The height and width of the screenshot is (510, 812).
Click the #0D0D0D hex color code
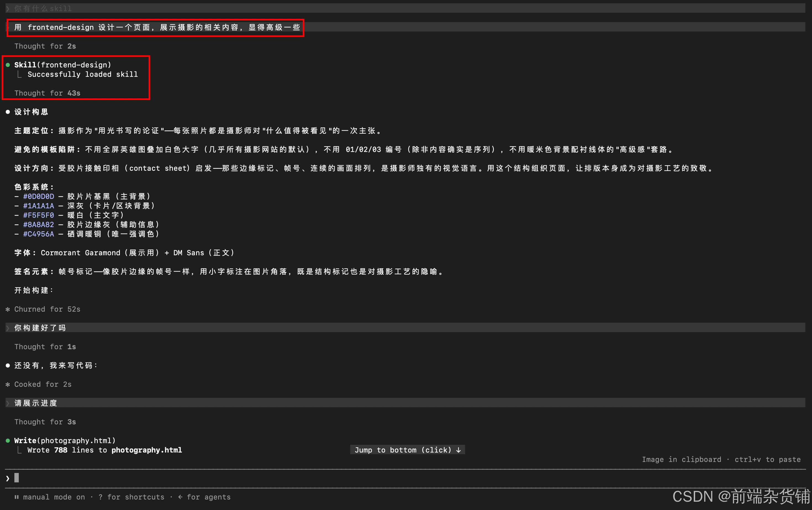pos(38,196)
